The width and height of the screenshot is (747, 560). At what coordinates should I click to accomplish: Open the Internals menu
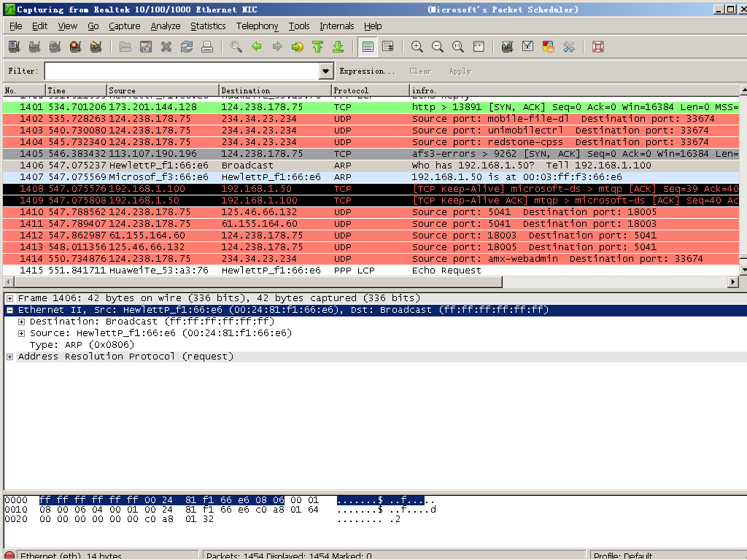point(337,26)
